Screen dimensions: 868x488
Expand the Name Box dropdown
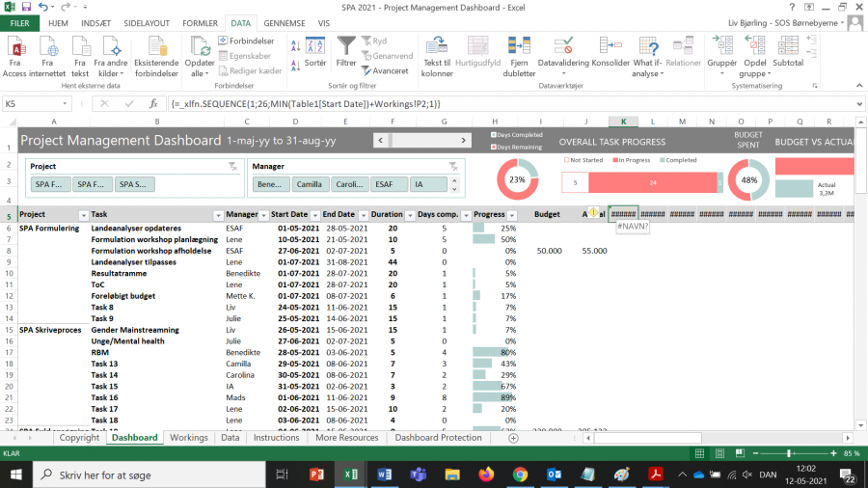tap(65, 104)
